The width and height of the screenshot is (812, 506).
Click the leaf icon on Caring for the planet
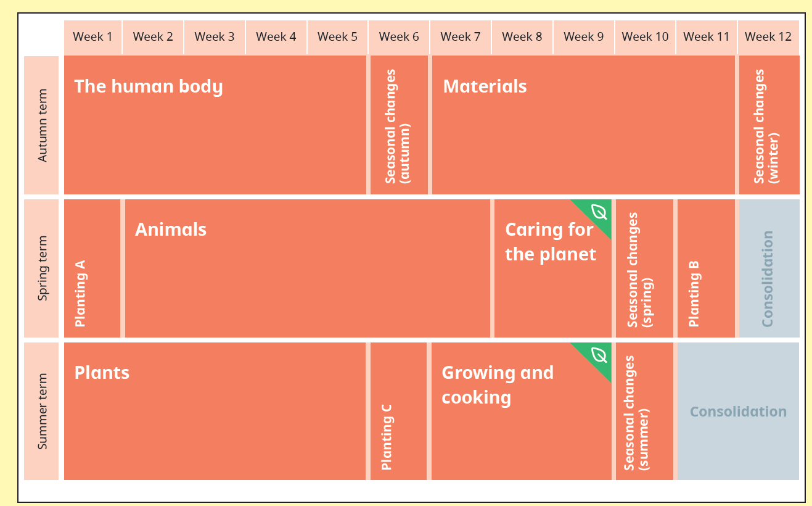pyautogui.click(x=599, y=212)
